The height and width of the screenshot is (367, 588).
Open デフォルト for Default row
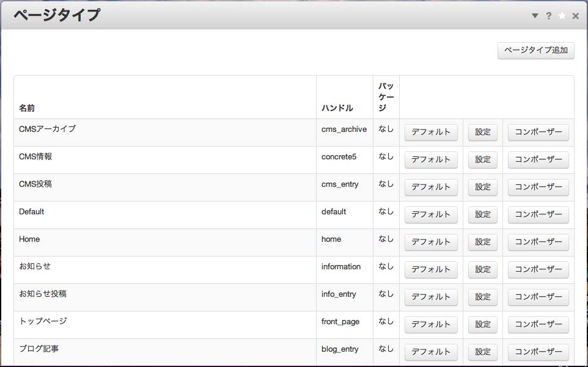point(431,214)
